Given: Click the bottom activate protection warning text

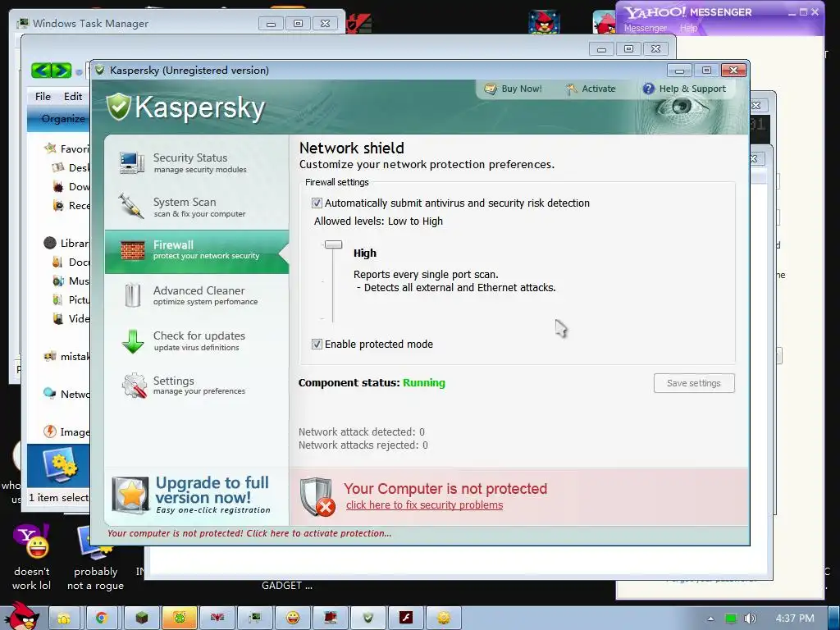Looking at the screenshot, I should coord(249,533).
